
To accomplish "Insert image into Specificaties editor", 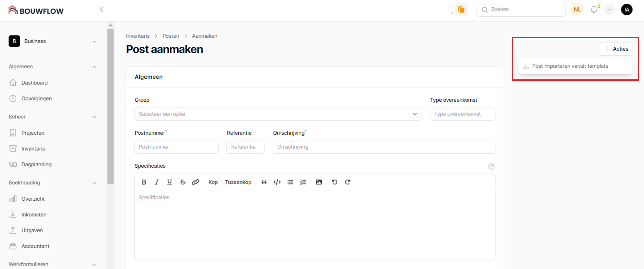I will coord(319,182).
